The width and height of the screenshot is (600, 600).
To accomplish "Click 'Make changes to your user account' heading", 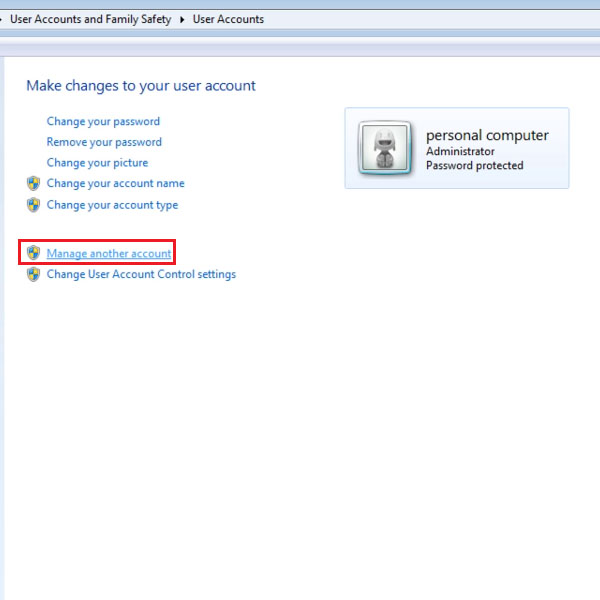I will pyautogui.click(x=141, y=86).
